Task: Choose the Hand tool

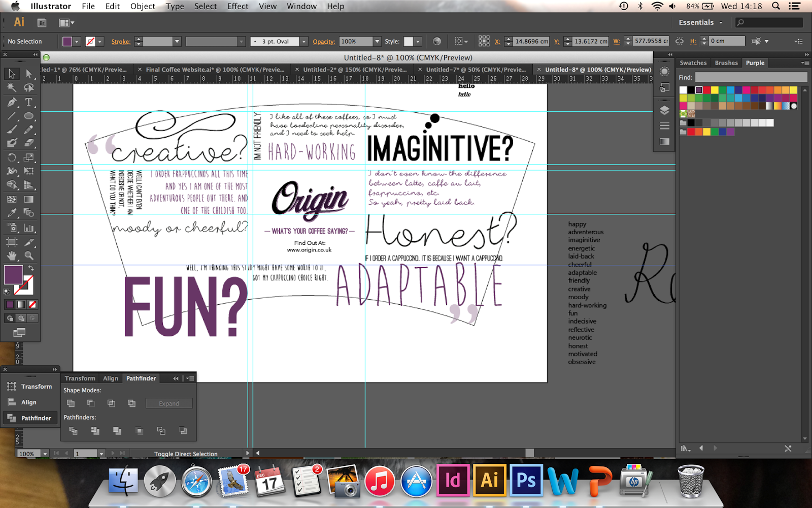Action: click(12, 256)
